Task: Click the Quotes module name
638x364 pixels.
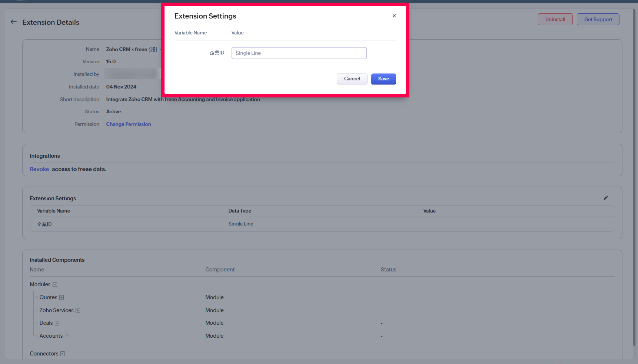Action: click(x=49, y=297)
